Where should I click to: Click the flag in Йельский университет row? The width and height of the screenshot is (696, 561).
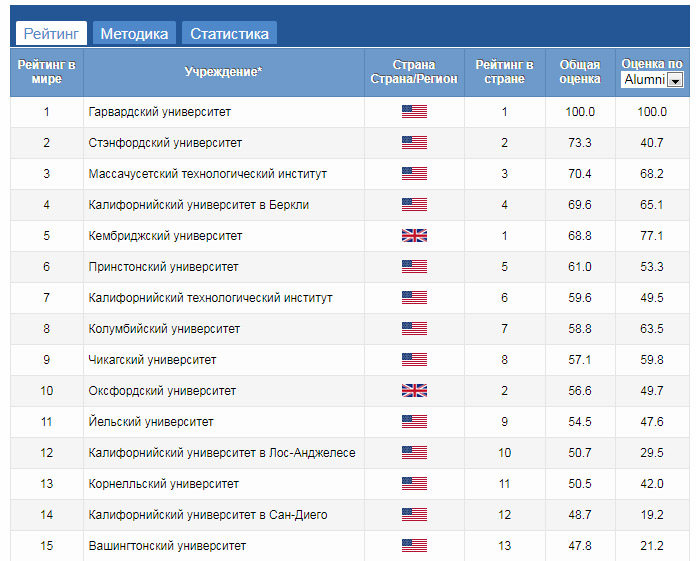(x=414, y=422)
